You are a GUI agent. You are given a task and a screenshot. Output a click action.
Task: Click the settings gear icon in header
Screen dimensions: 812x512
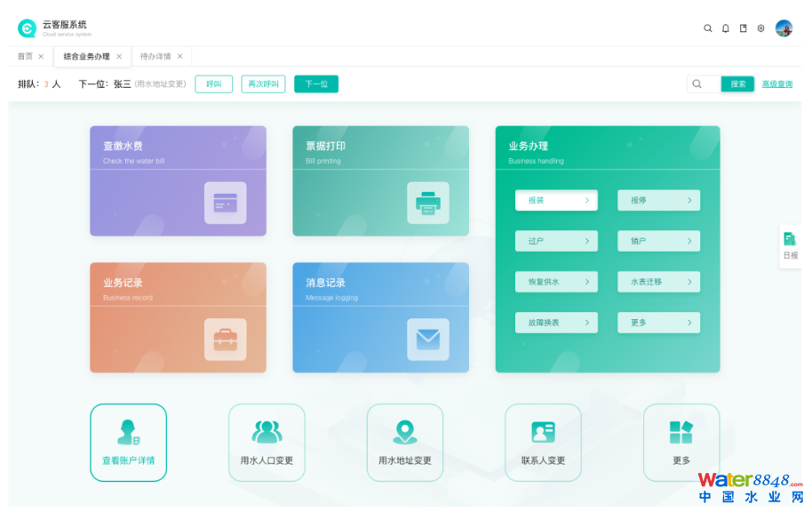point(760,28)
